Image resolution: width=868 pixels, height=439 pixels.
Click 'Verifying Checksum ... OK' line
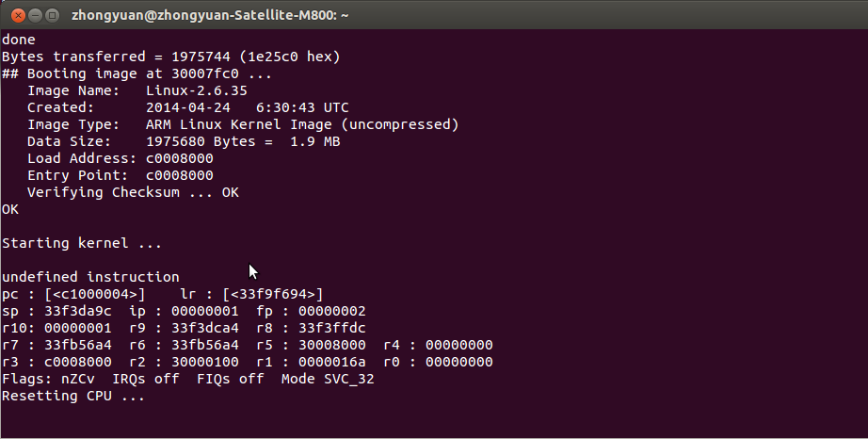(133, 192)
